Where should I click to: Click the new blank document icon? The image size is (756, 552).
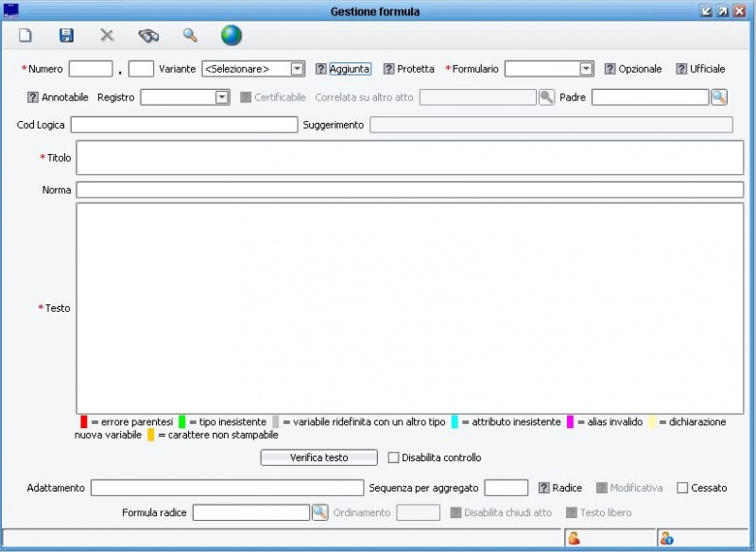[26, 35]
